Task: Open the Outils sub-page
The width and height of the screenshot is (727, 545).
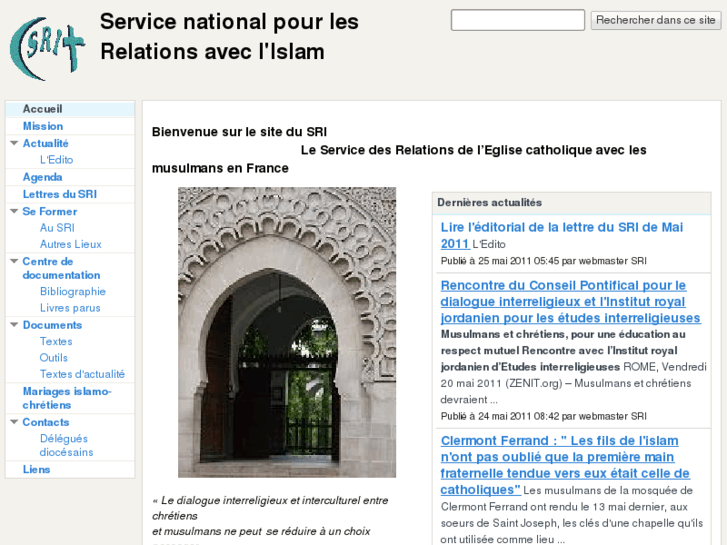Action: 54,358
